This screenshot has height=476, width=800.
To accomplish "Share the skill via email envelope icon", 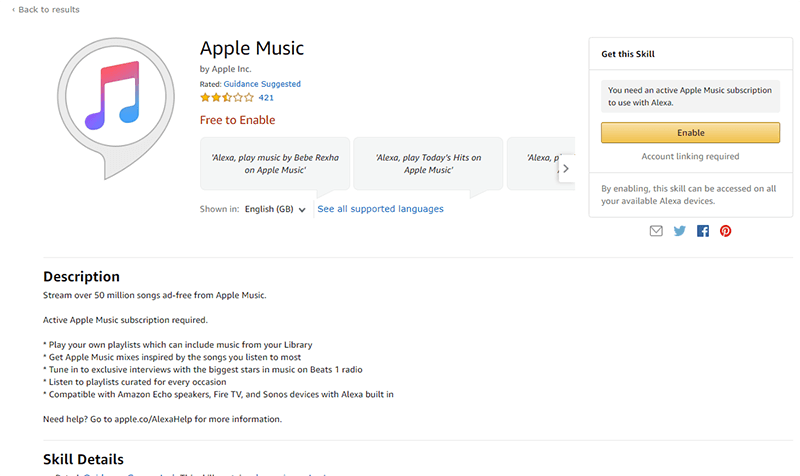I will pyautogui.click(x=656, y=231).
